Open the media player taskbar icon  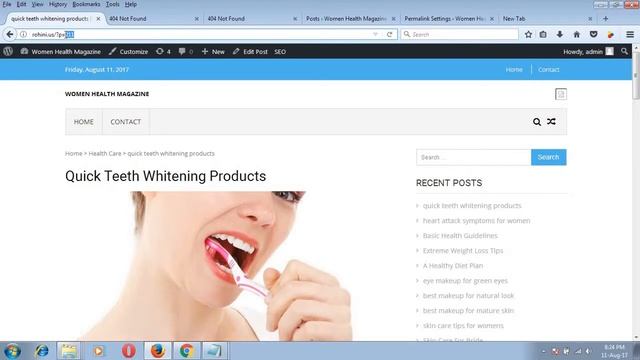tap(98, 351)
